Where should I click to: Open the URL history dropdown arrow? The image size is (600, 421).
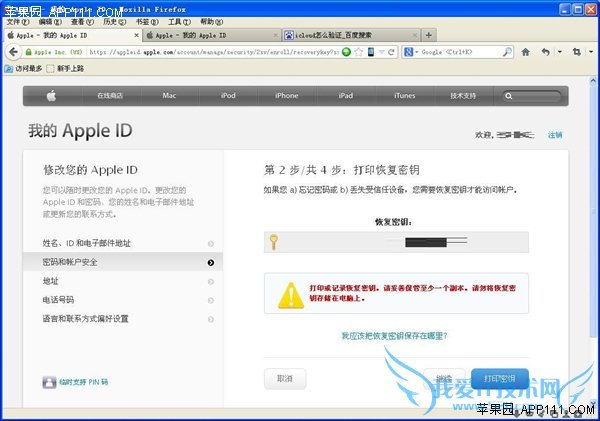(382, 52)
